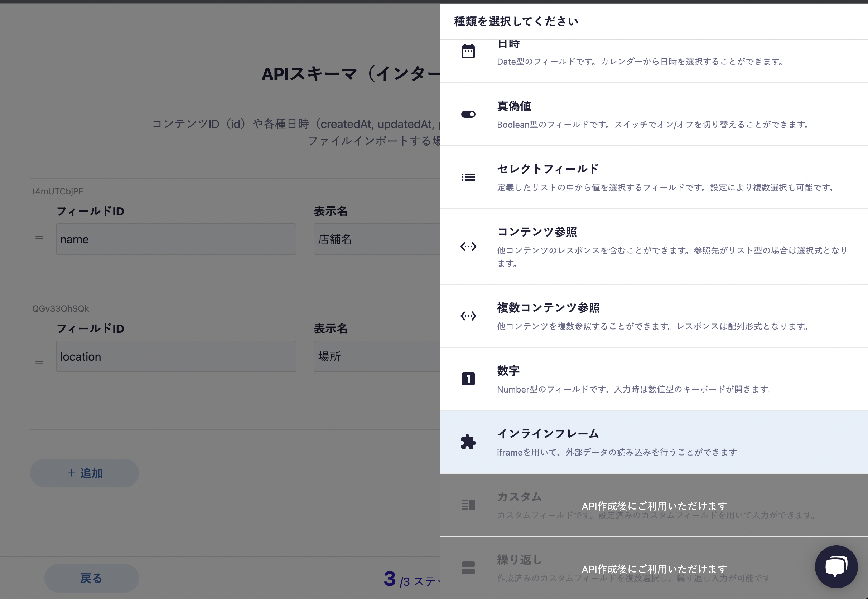Grab the drag handle beside location field
This screenshot has width=868, height=599.
39,362
